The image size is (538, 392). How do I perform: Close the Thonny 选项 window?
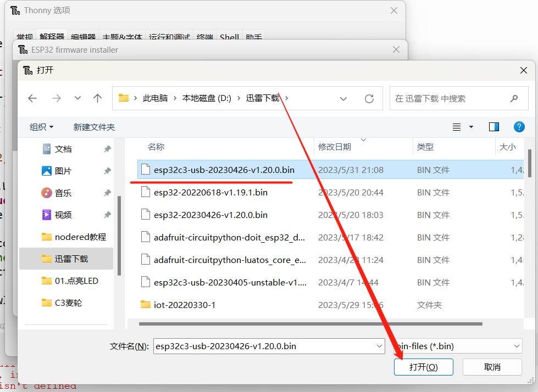[394, 10]
